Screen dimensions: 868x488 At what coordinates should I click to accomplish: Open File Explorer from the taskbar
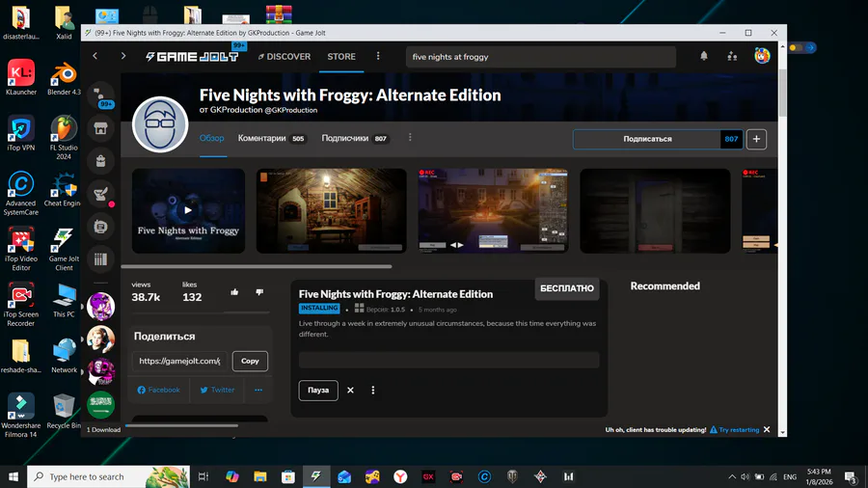pos(259,476)
